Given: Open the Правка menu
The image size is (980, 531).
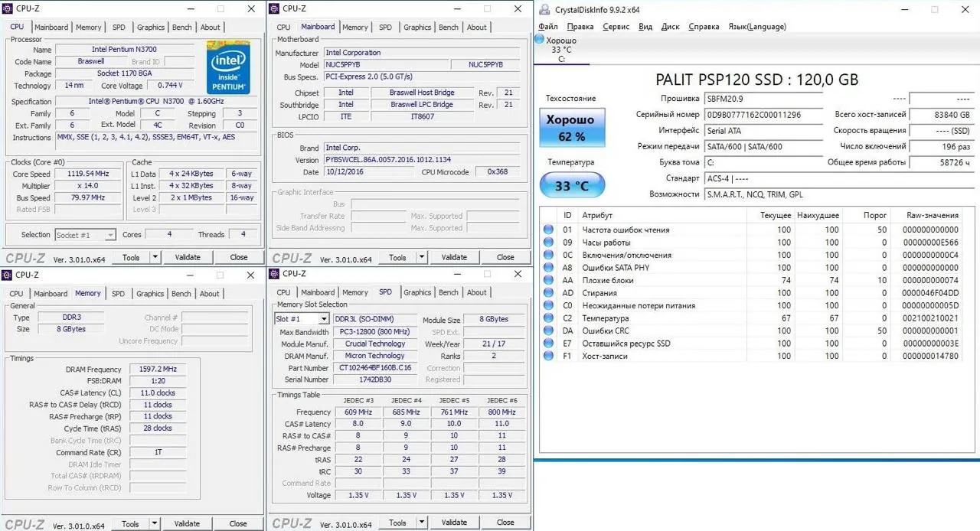Looking at the screenshot, I should pos(580,27).
